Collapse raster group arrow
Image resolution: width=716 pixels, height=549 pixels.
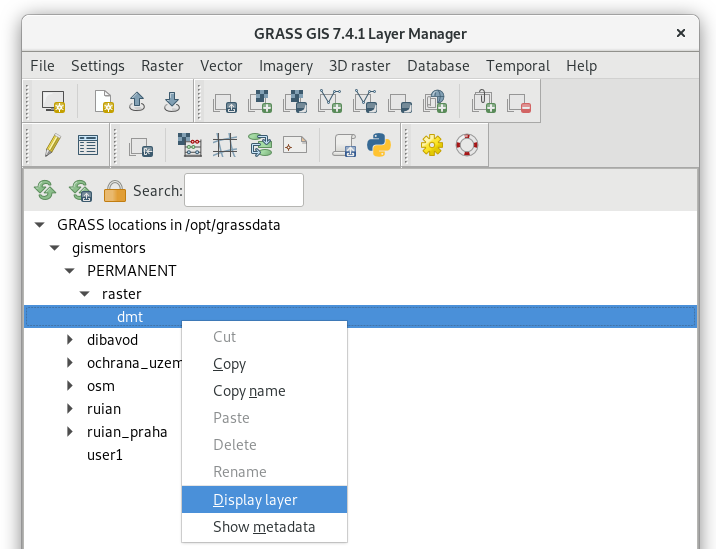(x=85, y=294)
